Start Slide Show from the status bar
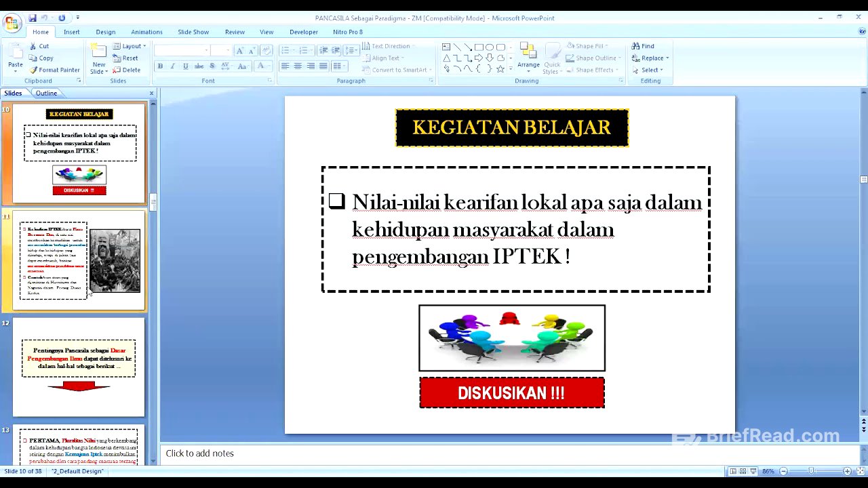 tap(753, 470)
